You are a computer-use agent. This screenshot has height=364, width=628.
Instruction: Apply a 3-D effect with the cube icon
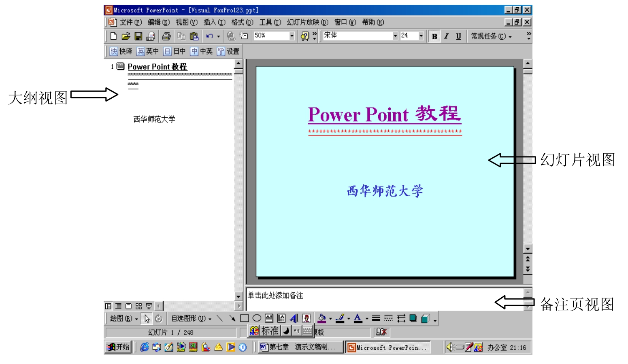(x=425, y=318)
